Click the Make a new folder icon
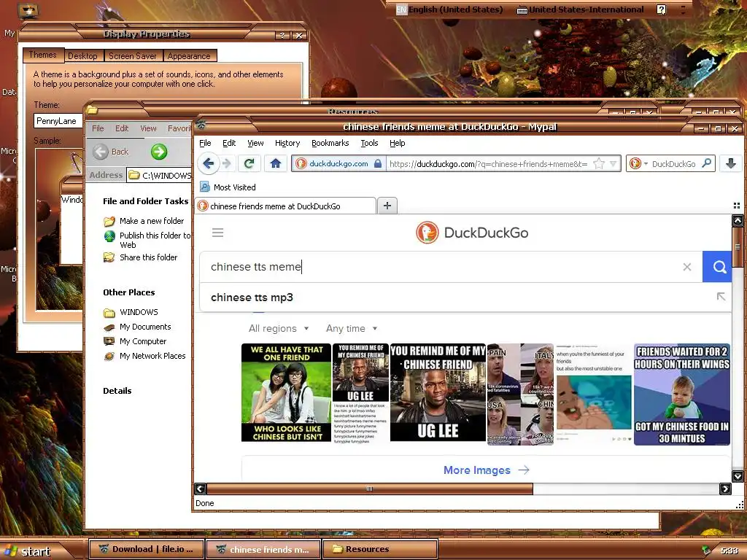The image size is (747, 560). (109, 222)
